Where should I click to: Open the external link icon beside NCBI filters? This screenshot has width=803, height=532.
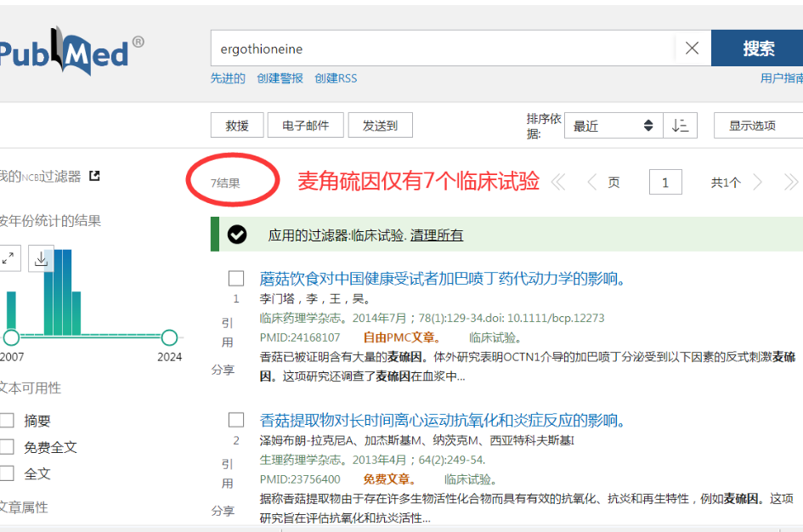pyautogui.click(x=94, y=176)
